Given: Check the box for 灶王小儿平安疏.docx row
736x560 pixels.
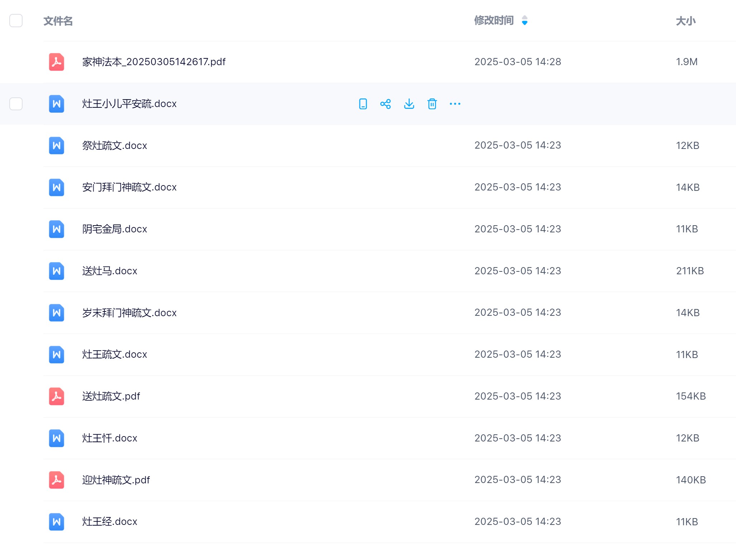Looking at the screenshot, I should (x=16, y=104).
